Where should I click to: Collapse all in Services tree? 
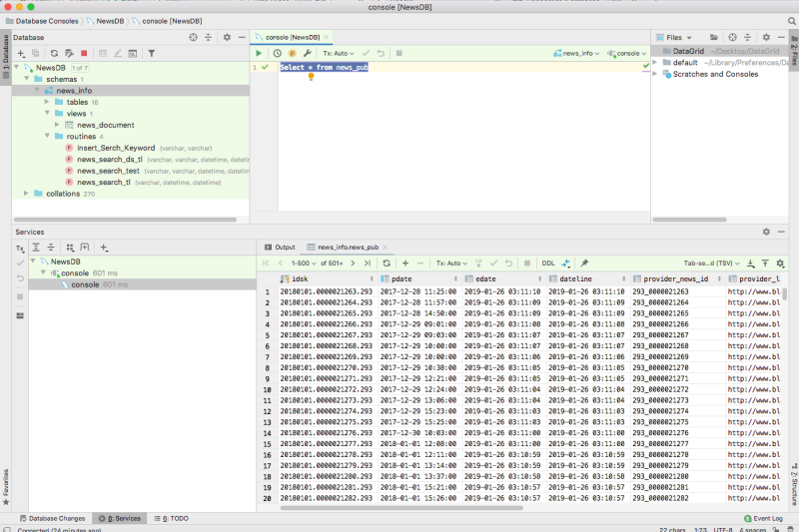(x=51, y=248)
